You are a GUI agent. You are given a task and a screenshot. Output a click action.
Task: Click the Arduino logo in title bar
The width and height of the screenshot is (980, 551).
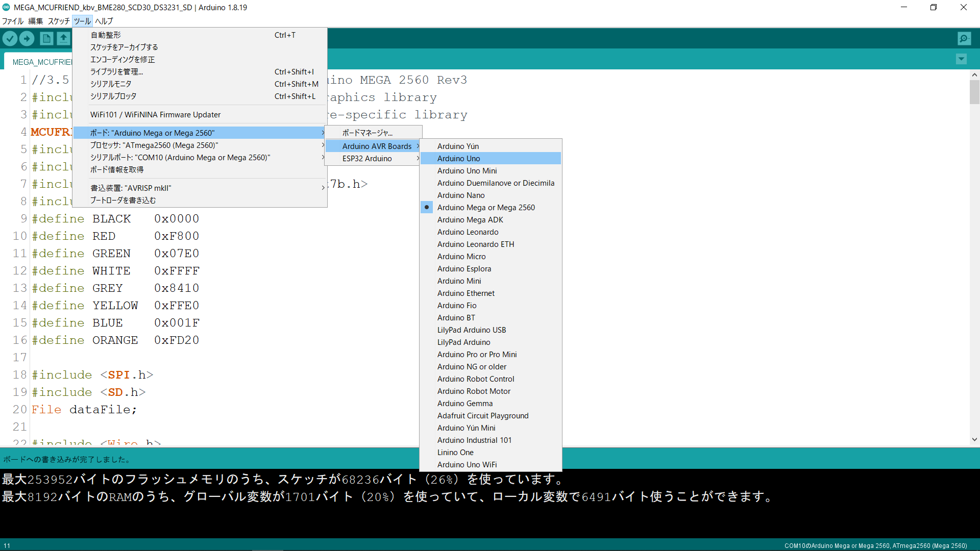(x=6, y=7)
